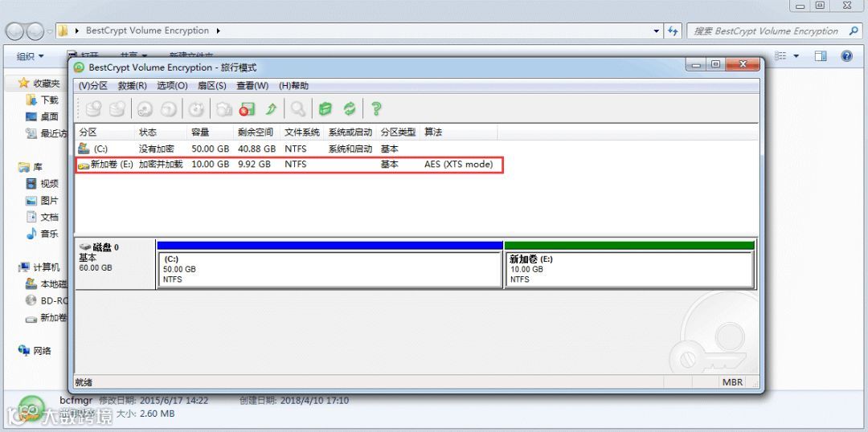Sort by 文件系统 column header
The image size is (868, 432).
(x=302, y=132)
